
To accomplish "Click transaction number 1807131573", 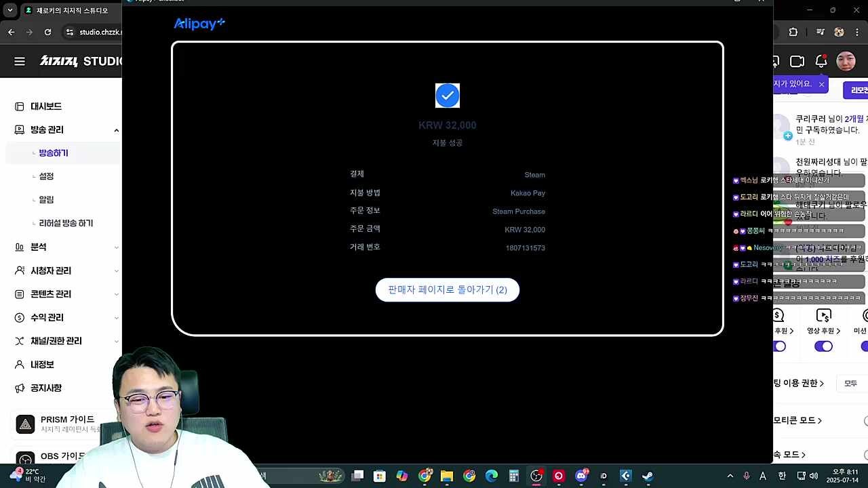I will pyautogui.click(x=525, y=248).
